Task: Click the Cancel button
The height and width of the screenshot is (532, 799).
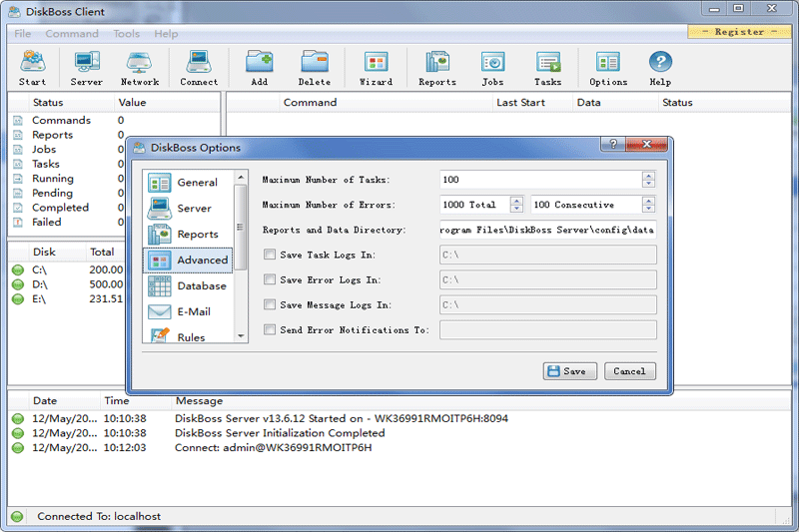Action: [x=629, y=371]
